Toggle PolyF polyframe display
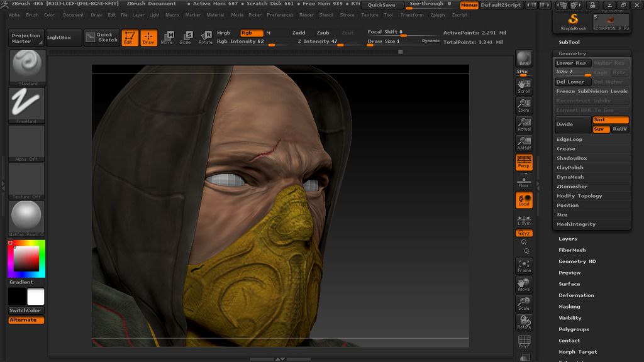Screen dimensions: 644x362 click(x=524, y=341)
